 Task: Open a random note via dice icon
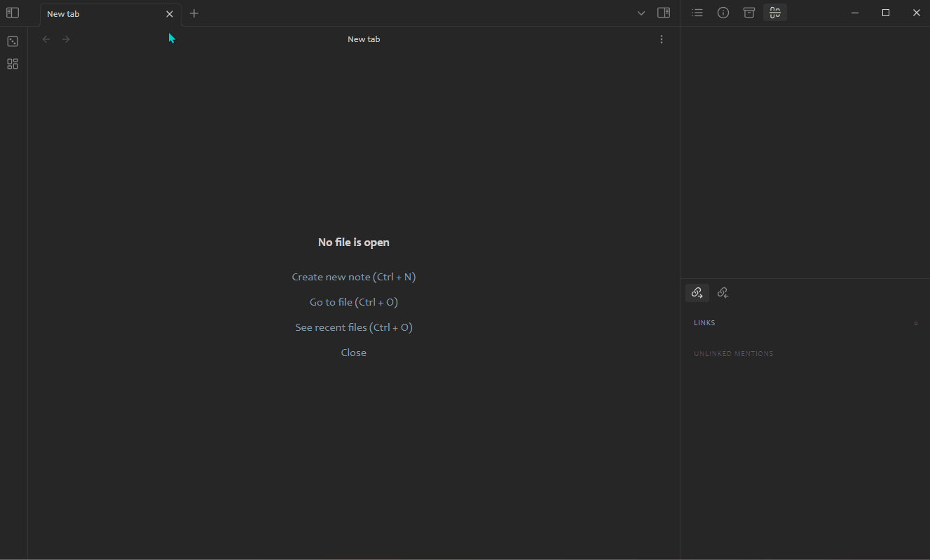point(13,41)
